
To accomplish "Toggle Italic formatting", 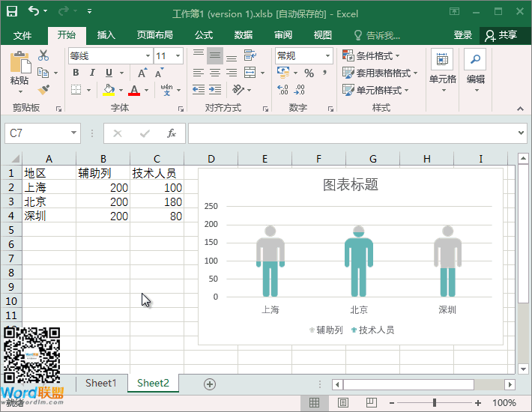I will point(92,73).
